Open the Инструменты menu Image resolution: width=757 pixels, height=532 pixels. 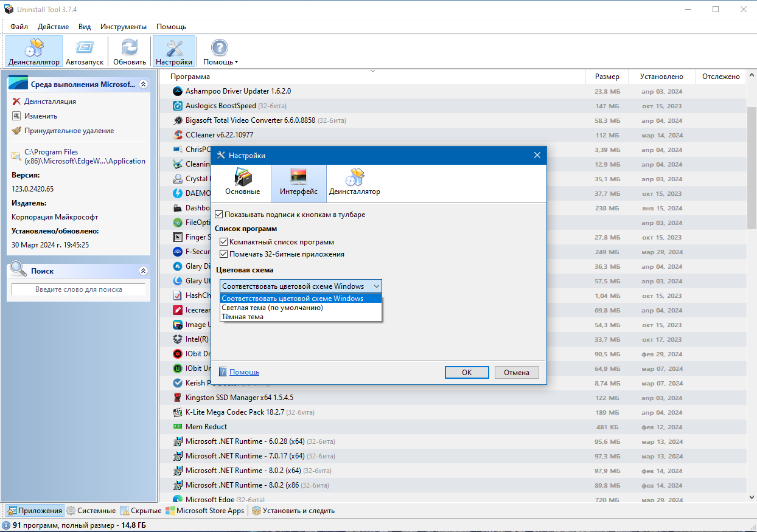pyautogui.click(x=124, y=27)
